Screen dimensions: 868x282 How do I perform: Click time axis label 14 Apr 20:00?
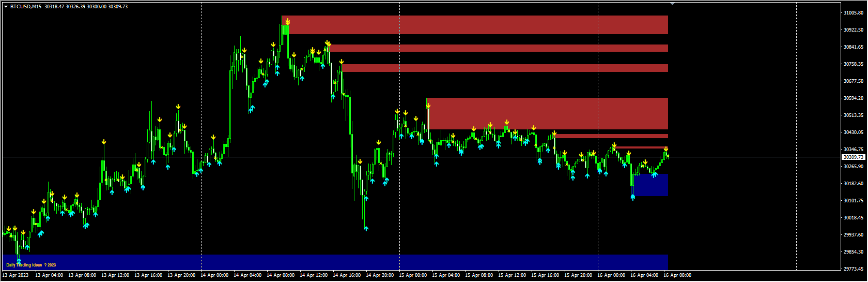(x=380, y=275)
